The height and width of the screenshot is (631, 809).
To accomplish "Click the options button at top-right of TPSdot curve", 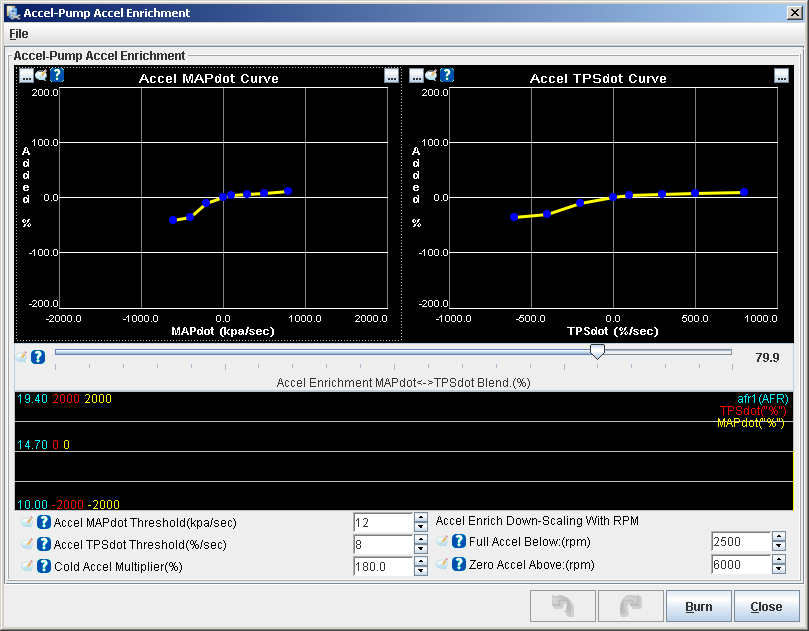I will [x=781, y=76].
